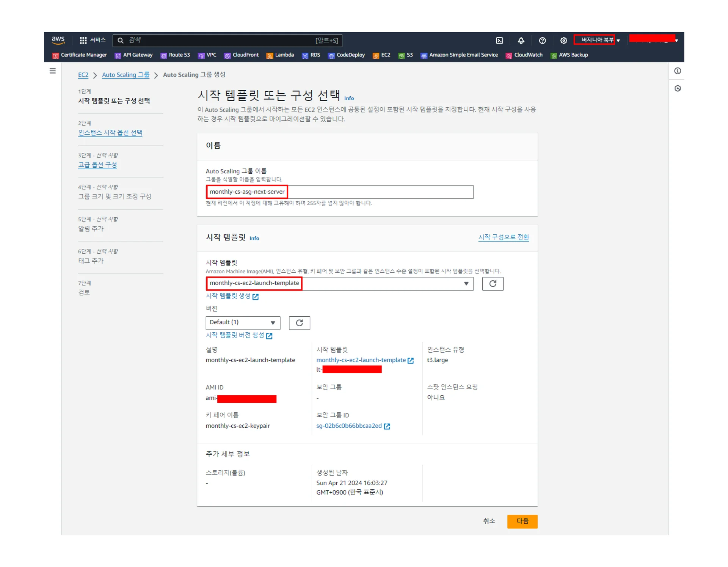The image size is (728, 567).
Task: Open the info panel icon at right
Action: pyautogui.click(x=678, y=71)
